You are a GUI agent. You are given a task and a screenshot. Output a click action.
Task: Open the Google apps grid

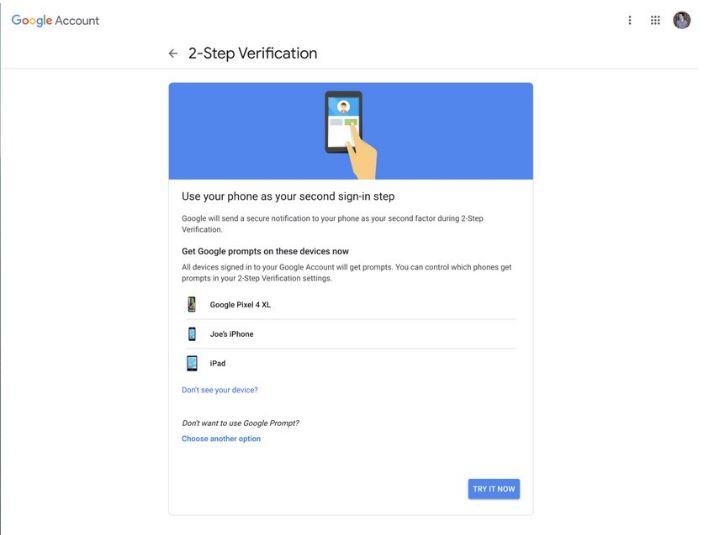[655, 20]
